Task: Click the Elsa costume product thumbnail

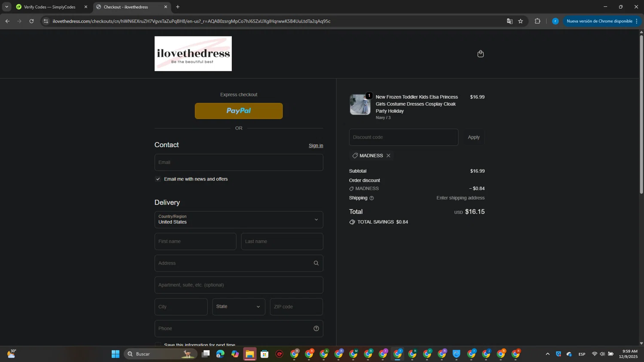Action: click(360, 105)
